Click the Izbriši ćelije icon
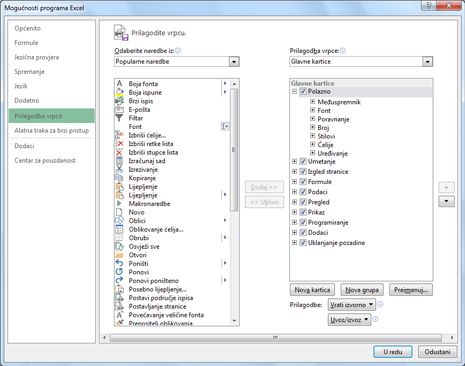 click(119, 135)
